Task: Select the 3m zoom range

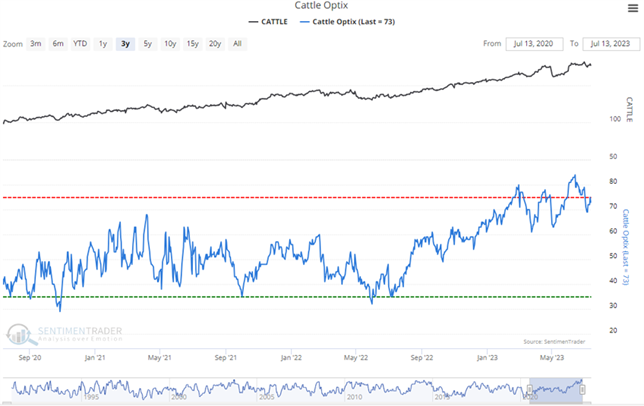Action: 35,44
